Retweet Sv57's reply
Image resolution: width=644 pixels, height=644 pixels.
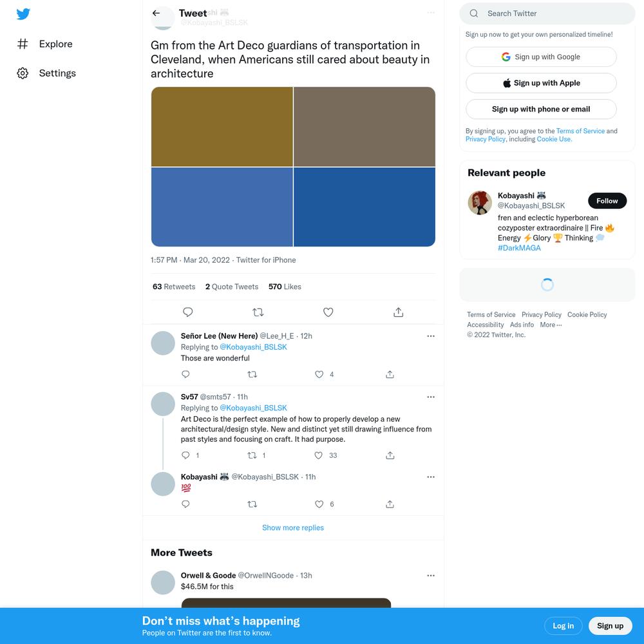coord(252,455)
